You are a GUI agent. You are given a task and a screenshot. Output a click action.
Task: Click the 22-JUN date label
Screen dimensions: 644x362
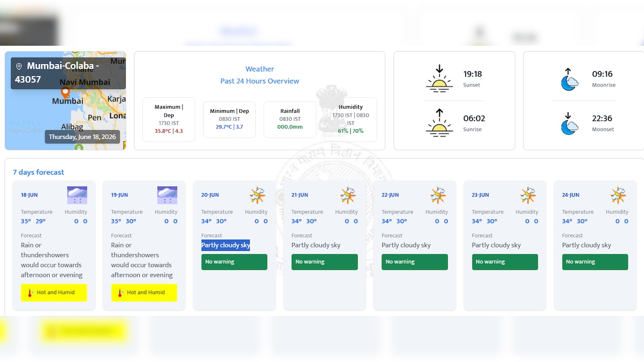coord(390,195)
